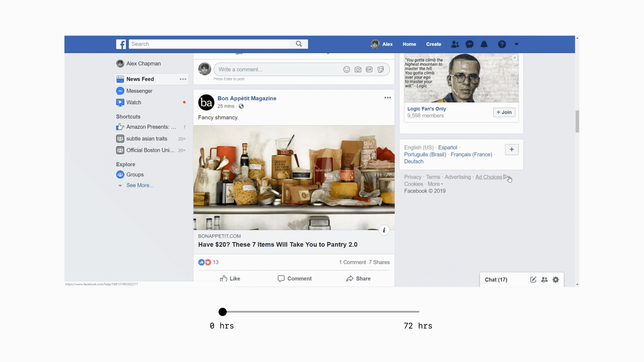This screenshot has width=644, height=362.
Task: Open the Notifications bell
Action: [x=484, y=44]
